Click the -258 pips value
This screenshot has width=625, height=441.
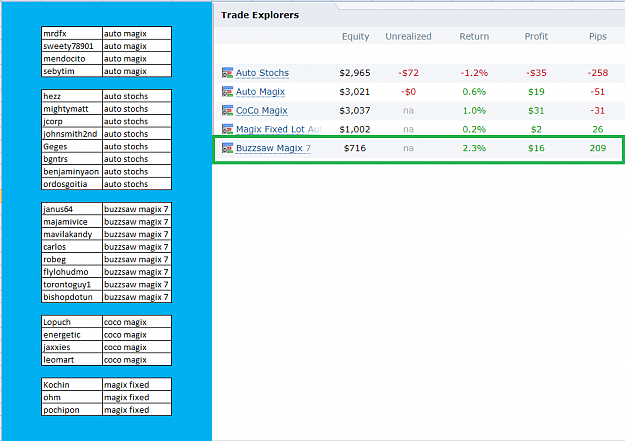tap(597, 73)
